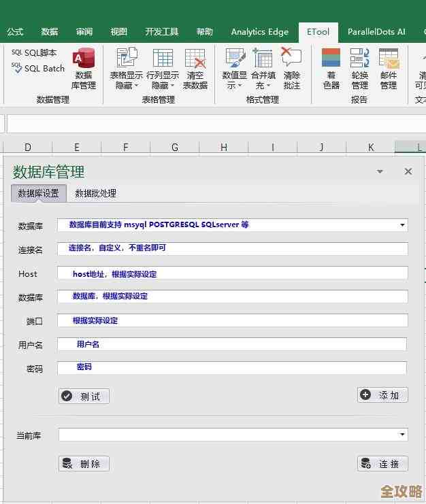Select column J header
This screenshot has height=504, width=426.
pyautogui.click(x=322, y=147)
